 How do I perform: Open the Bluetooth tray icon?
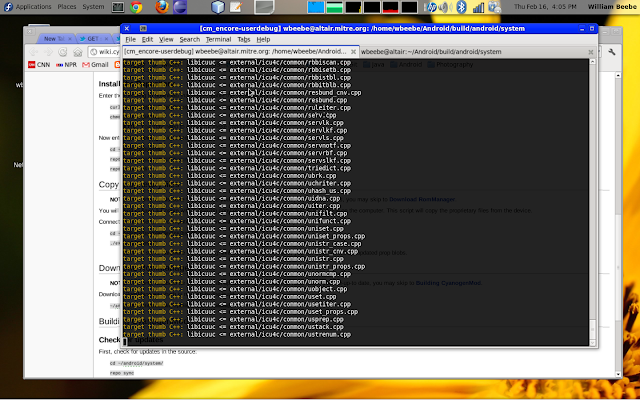point(461,7)
